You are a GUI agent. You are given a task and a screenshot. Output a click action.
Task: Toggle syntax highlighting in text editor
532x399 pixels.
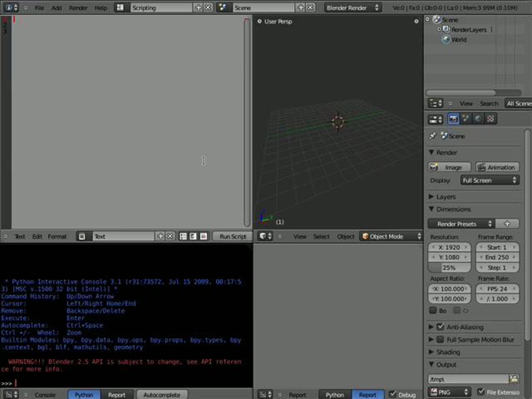[203, 237]
